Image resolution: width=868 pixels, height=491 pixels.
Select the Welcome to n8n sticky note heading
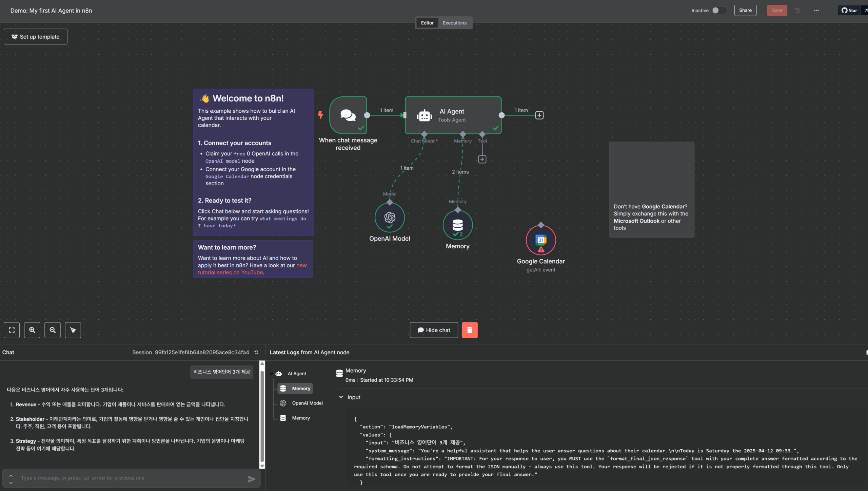coord(248,98)
